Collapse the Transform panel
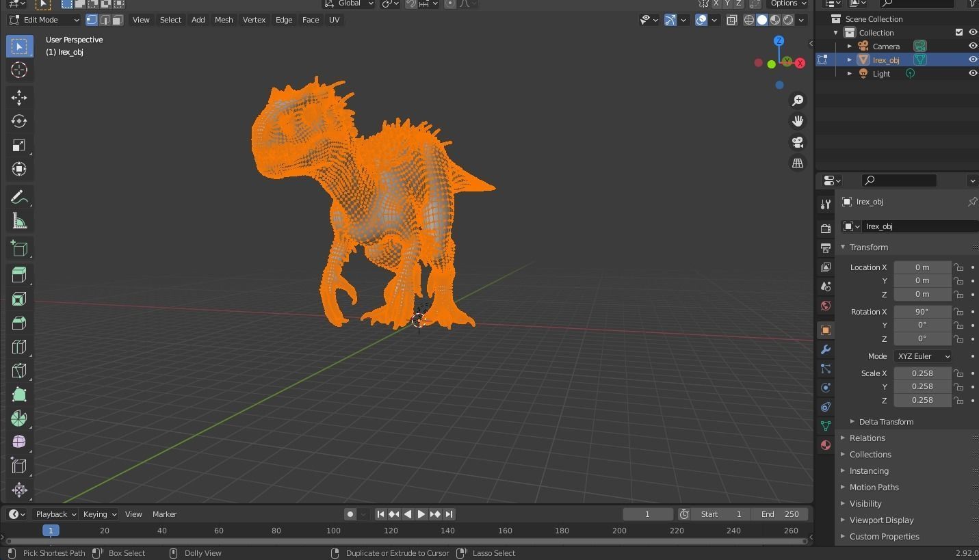979x560 pixels. pos(868,248)
